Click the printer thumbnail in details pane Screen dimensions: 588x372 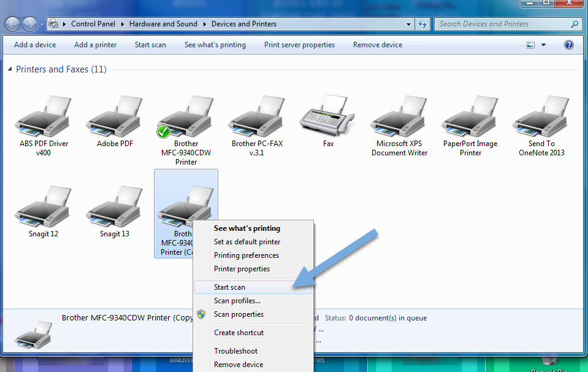[34, 335]
